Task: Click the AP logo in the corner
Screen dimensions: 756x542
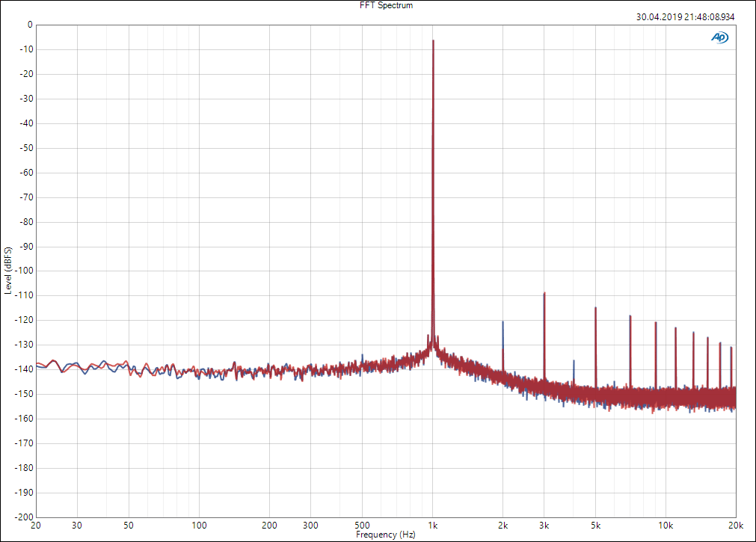Action: (719, 37)
